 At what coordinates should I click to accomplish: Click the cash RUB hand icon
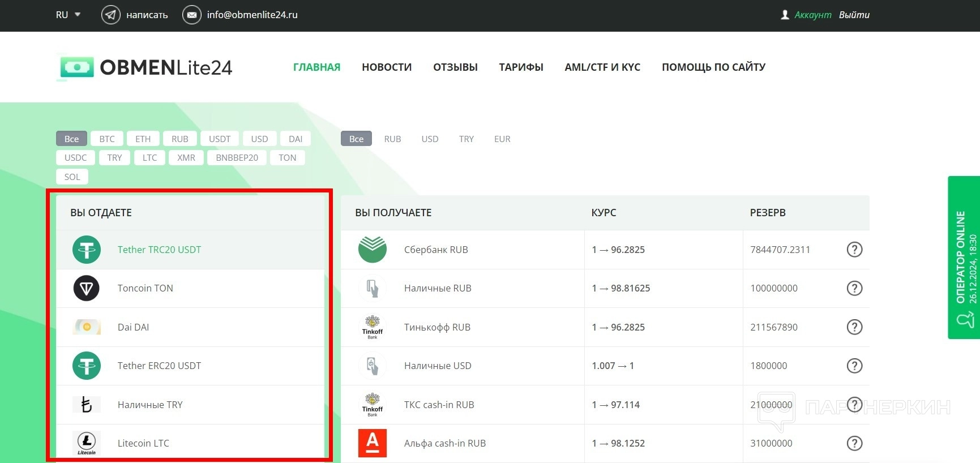pos(373,288)
